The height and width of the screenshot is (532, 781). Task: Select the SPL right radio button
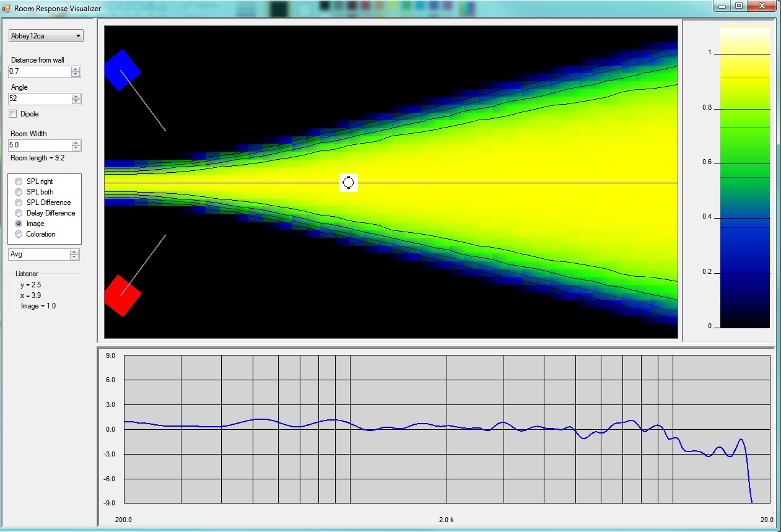[19, 181]
